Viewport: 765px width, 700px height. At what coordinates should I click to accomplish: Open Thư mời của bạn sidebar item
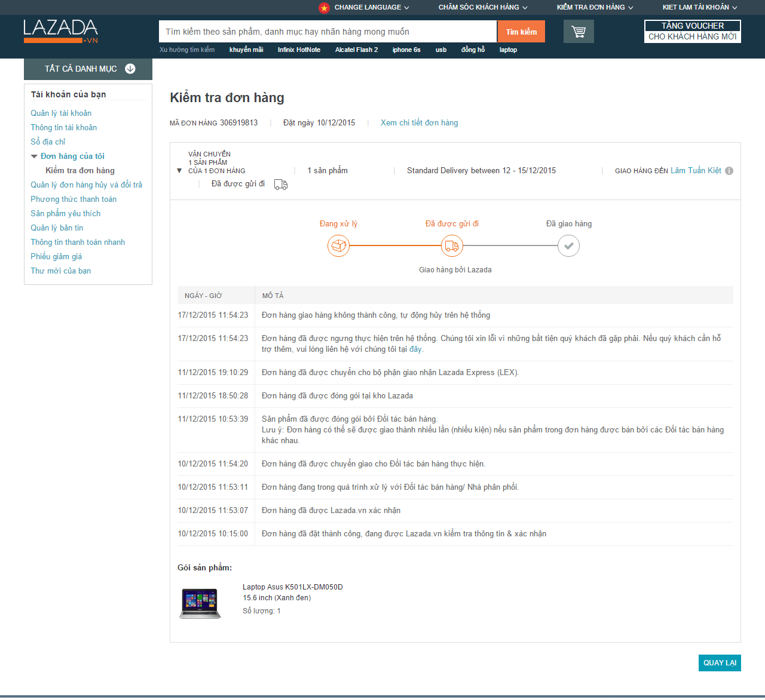click(61, 271)
